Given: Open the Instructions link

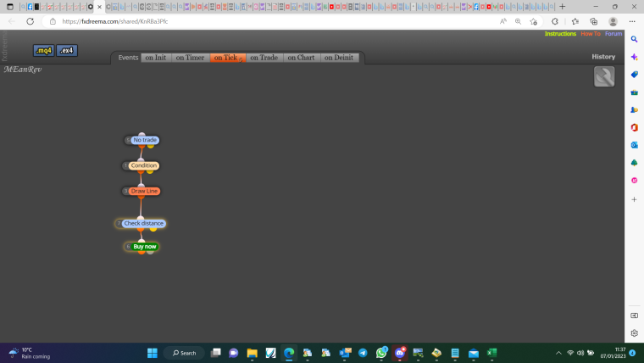Looking at the screenshot, I should click(x=560, y=34).
